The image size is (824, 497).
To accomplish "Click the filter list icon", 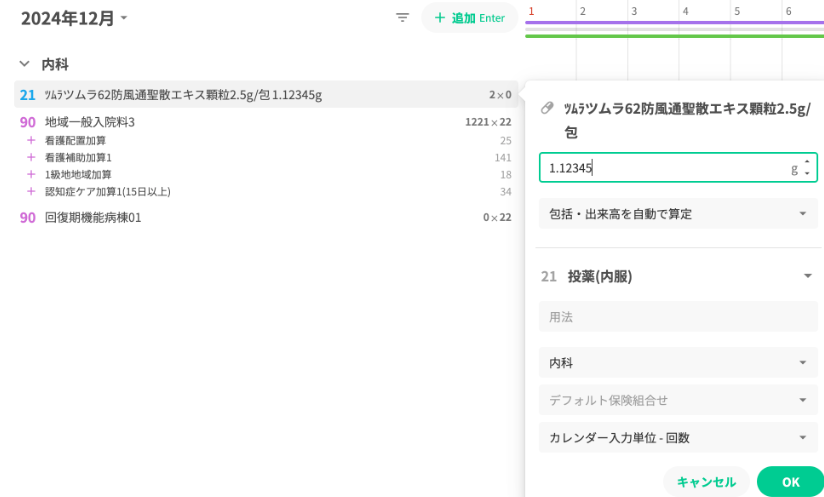I will pyautogui.click(x=402, y=18).
